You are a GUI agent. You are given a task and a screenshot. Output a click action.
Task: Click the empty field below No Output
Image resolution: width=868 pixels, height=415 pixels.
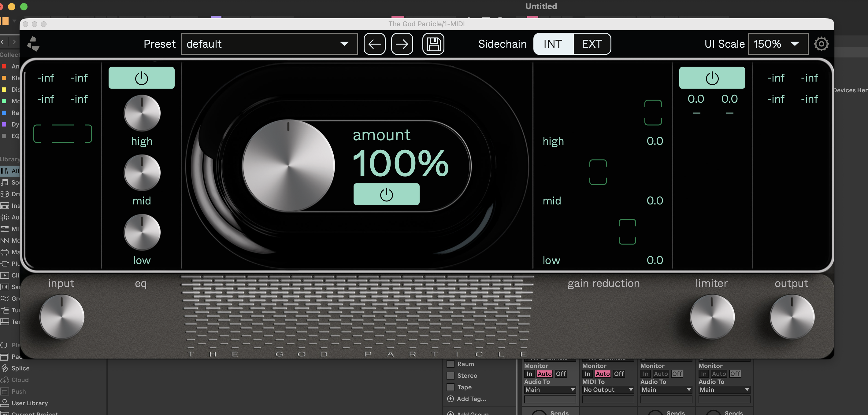point(608,399)
